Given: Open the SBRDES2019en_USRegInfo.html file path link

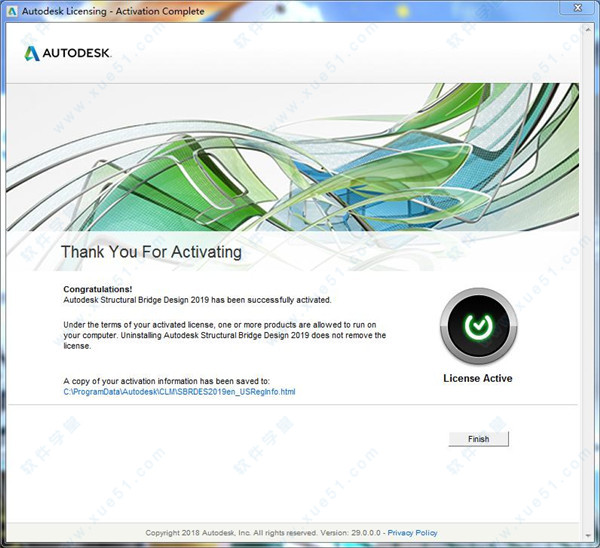Looking at the screenshot, I should 179,392.
